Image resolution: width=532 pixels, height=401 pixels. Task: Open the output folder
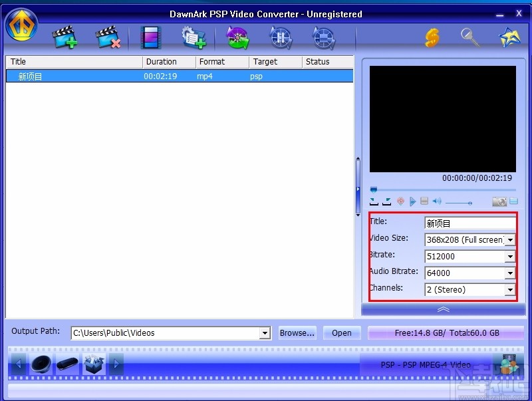(342, 333)
